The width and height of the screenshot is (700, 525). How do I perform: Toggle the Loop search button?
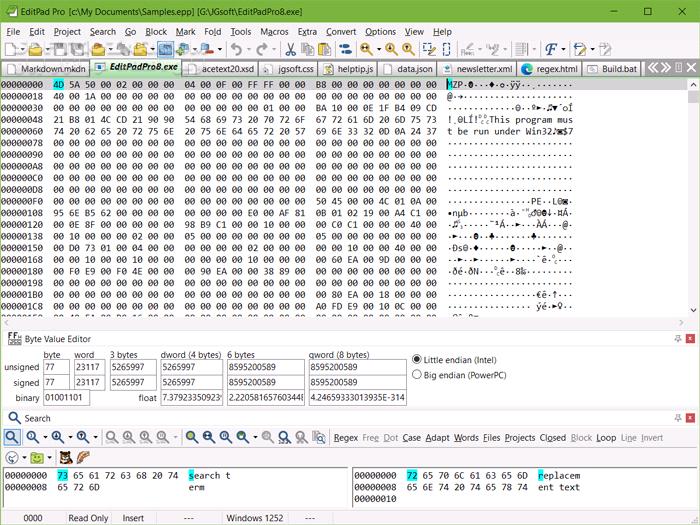[606, 438]
